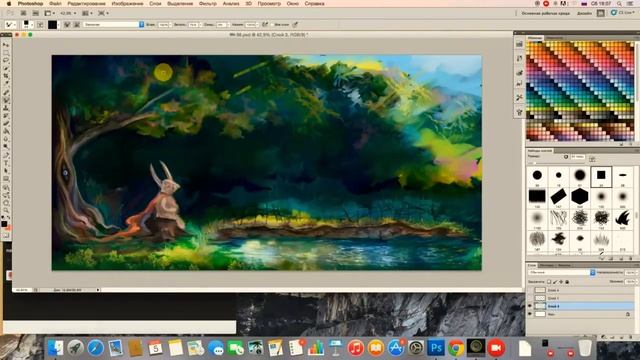Enable airbrush mode in the options bar

[265, 24]
